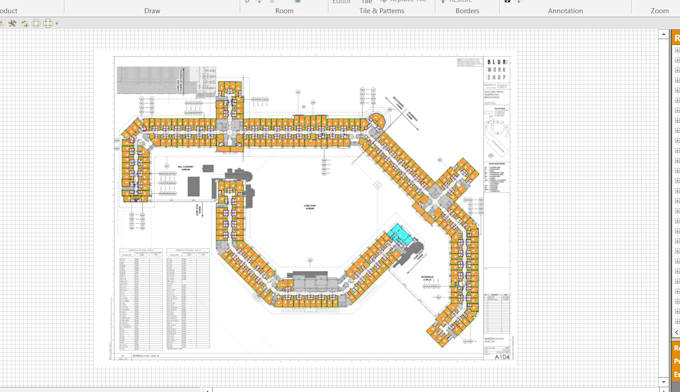This screenshot has height=392, width=680.
Task: Click the 'Room' ribbon group label
Action: [x=284, y=11]
